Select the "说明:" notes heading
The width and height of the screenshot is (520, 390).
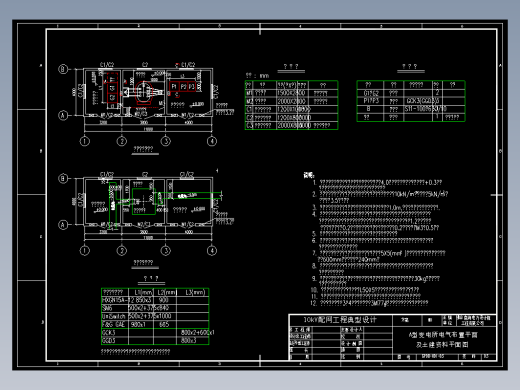coord(309,175)
